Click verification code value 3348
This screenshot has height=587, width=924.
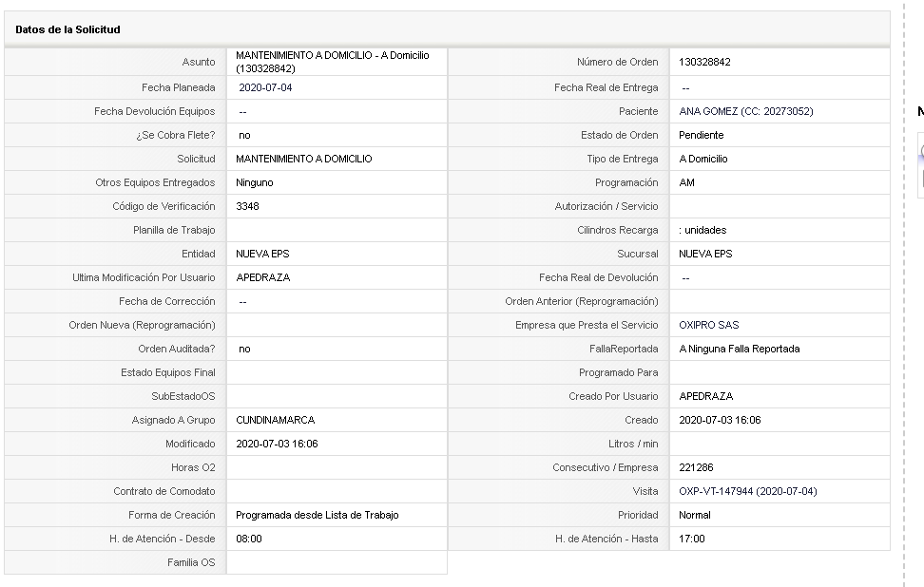click(x=247, y=206)
